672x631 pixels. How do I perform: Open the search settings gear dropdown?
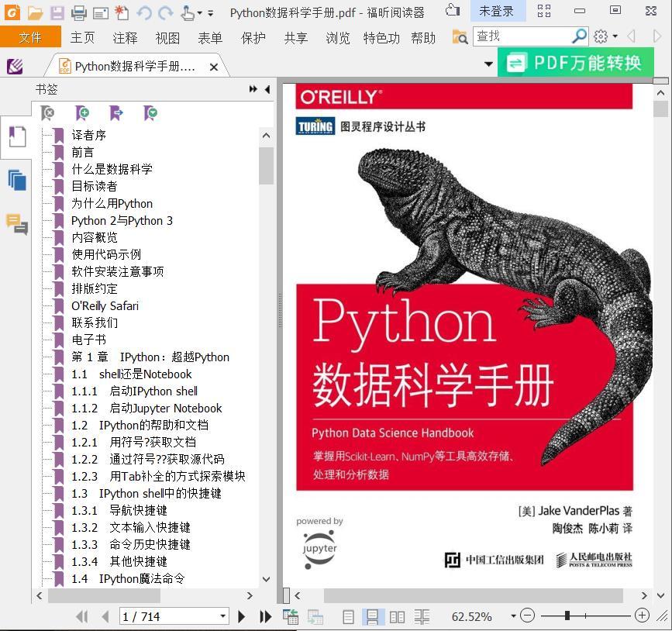[x=605, y=37]
